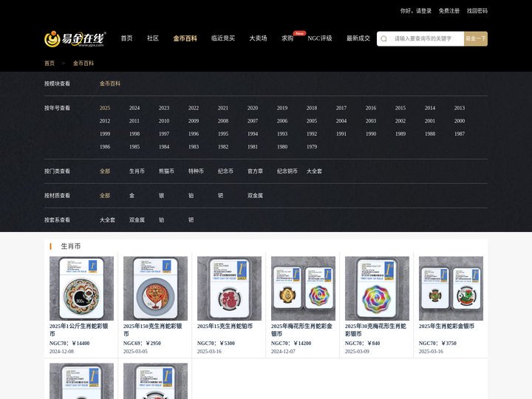Filter by year 2013
532x399 pixels.
coord(460,108)
